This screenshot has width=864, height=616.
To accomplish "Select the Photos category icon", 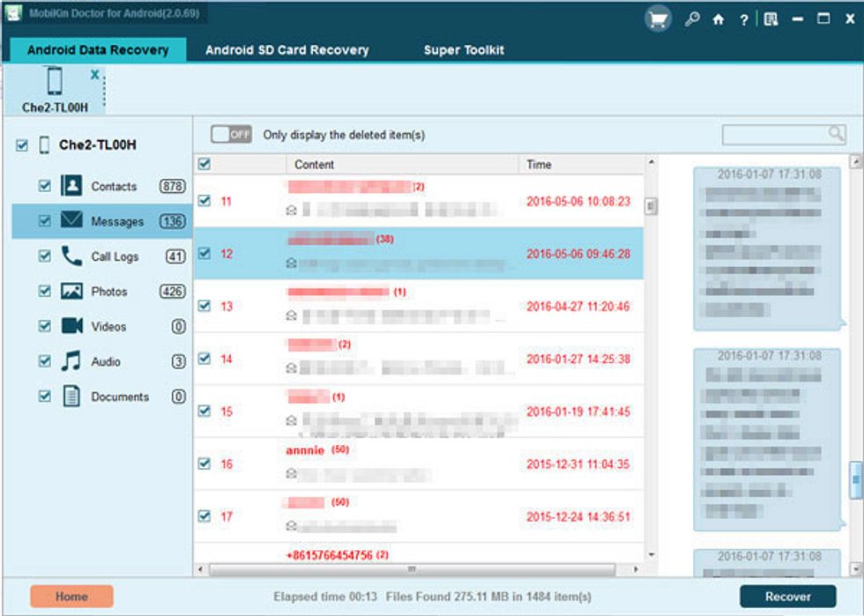I will coord(71,292).
